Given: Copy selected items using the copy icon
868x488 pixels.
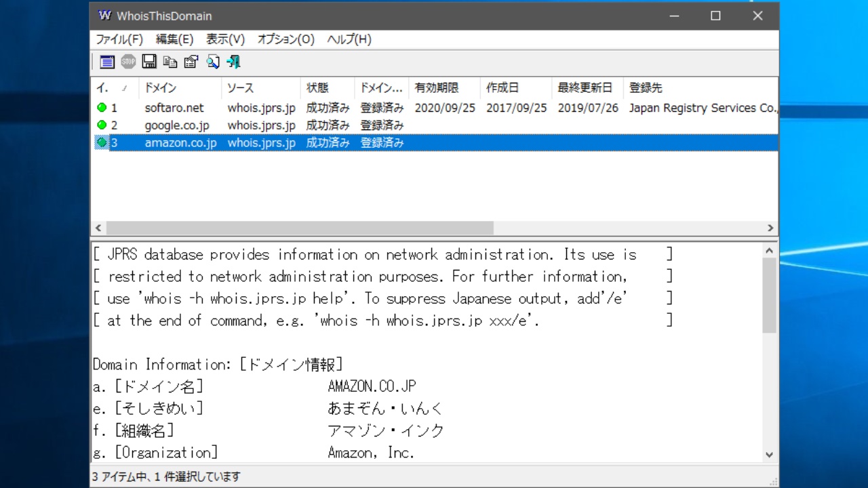Looking at the screenshot, I should tap(170, 62).
